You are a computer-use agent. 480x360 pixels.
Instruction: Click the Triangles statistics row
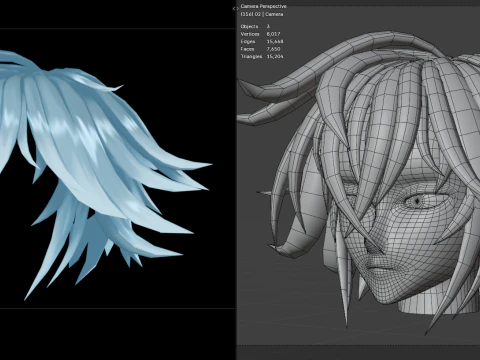(262, 57)
